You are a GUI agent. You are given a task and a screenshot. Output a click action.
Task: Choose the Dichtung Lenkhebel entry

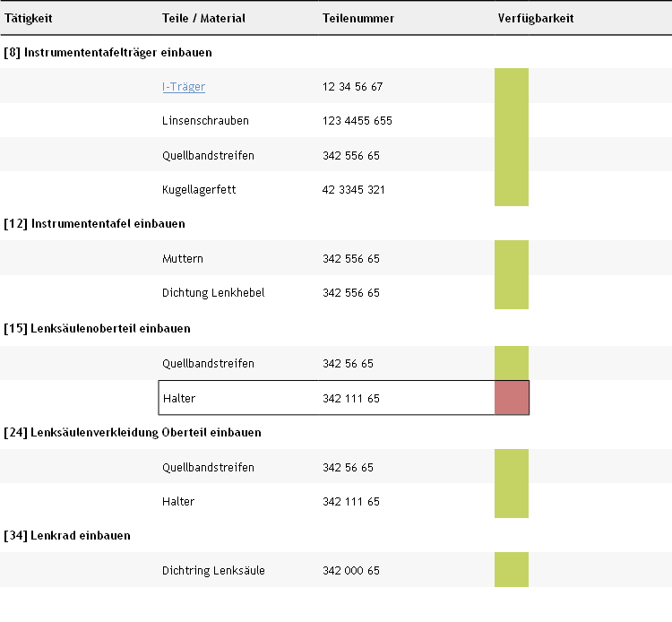pos(213,293)
